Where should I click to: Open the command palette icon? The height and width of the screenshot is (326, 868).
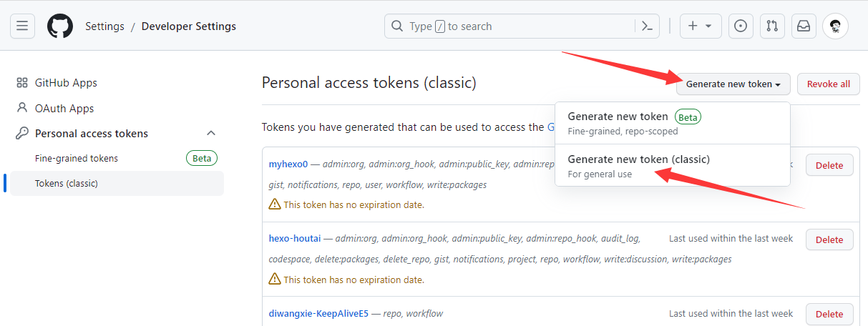(647, 26)
